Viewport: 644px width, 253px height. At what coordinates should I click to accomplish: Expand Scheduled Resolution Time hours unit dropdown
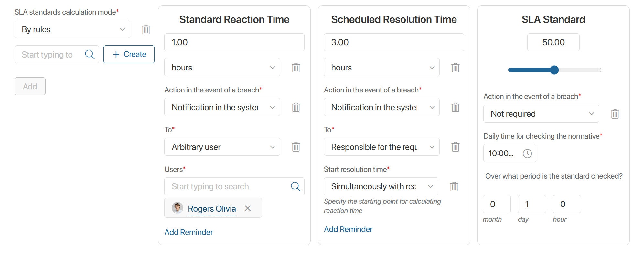pyautogui.click(x=381, y=68)
